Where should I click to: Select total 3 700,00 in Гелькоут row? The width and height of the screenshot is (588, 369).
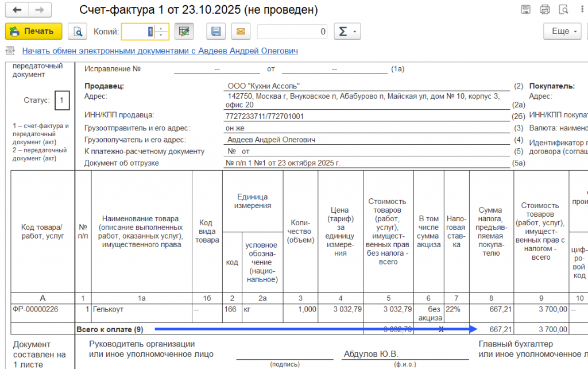click(x=541, y=313)
